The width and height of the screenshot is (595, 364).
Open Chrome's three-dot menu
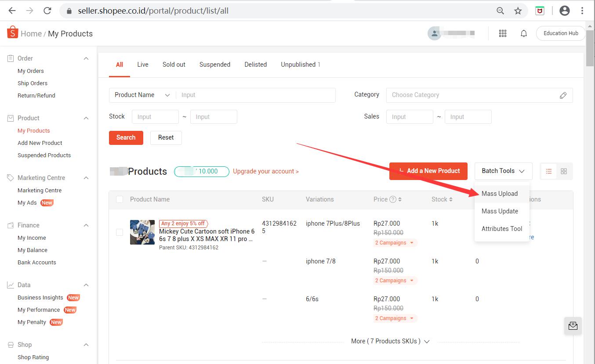582,11
